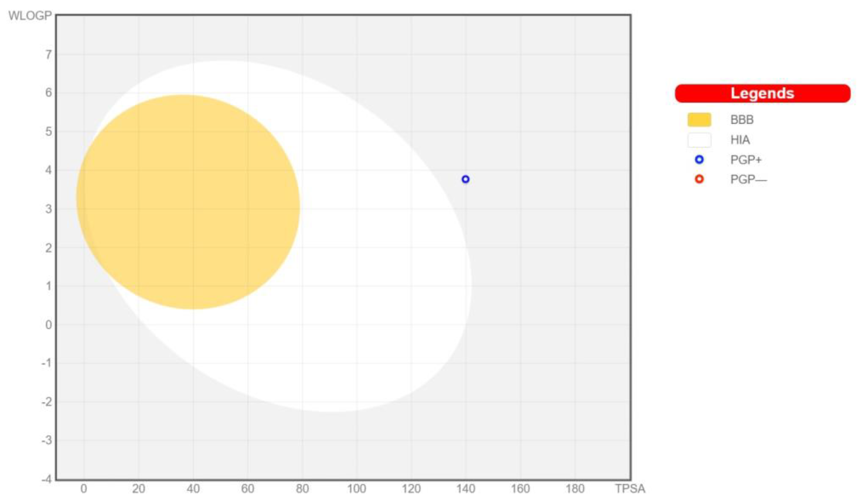
Task: Click the HIA legend label
Action: [x=740, y=140]
